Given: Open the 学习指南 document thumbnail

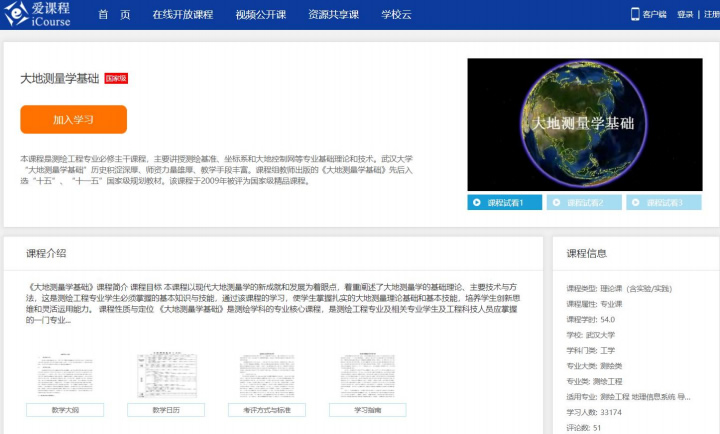Looking at the screenshot, I should tap(368, 374).
